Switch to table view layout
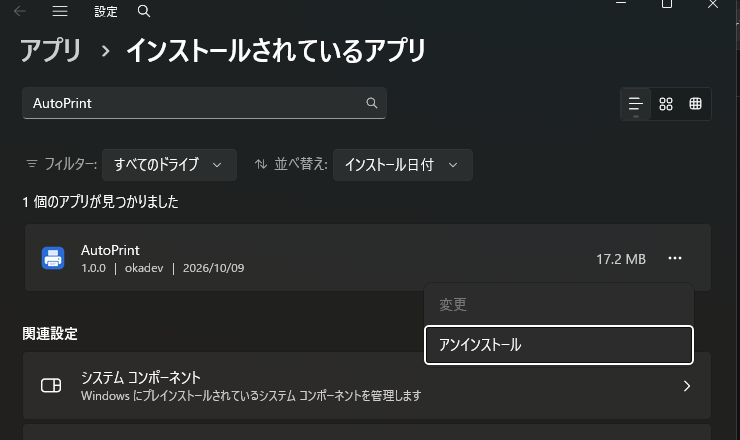740x440 pixels. coord(695,104)
